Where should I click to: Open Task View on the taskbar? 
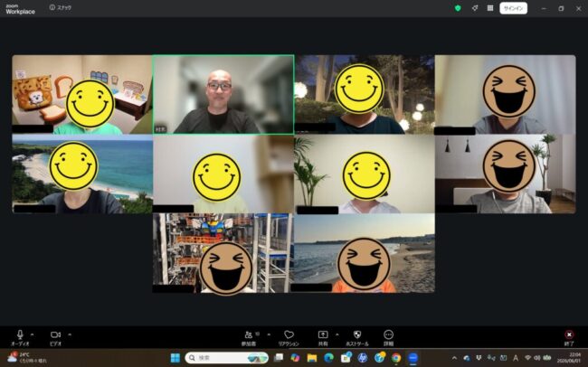(279, 358)
